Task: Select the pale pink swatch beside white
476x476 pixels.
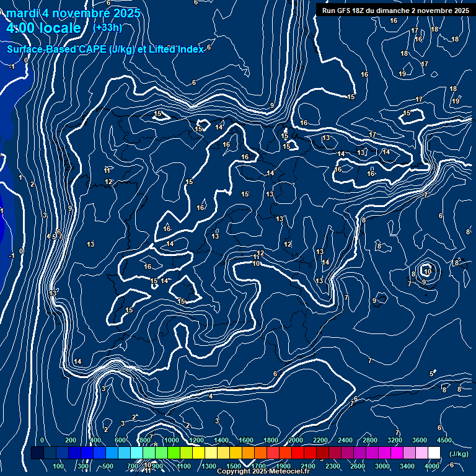Action: click(421, 452)
